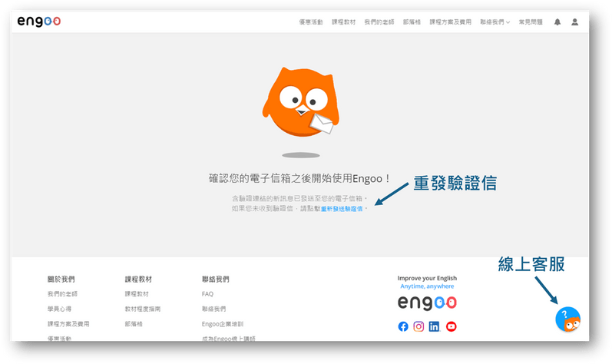Open Engoo's Instagram icon

[418, 326]
